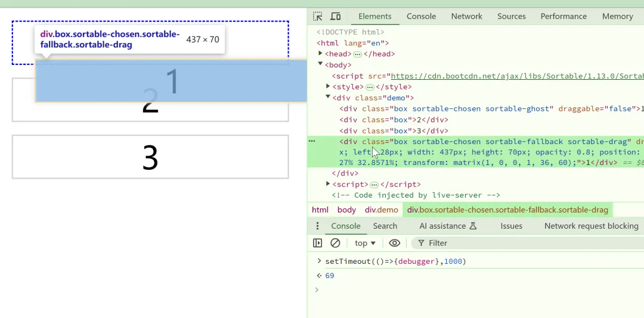The width and height of the screenshot is (644, 318).
Task: Open the Performance tab
Action: pos(563,17)
